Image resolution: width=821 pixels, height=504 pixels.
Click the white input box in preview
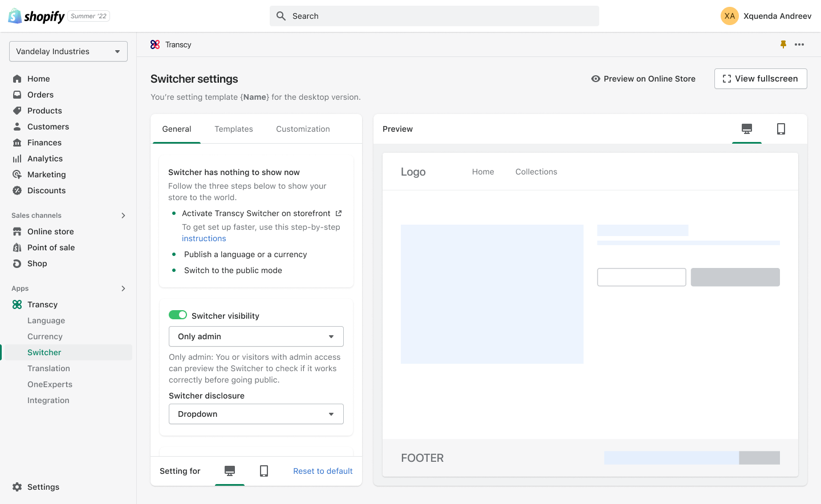641,277
